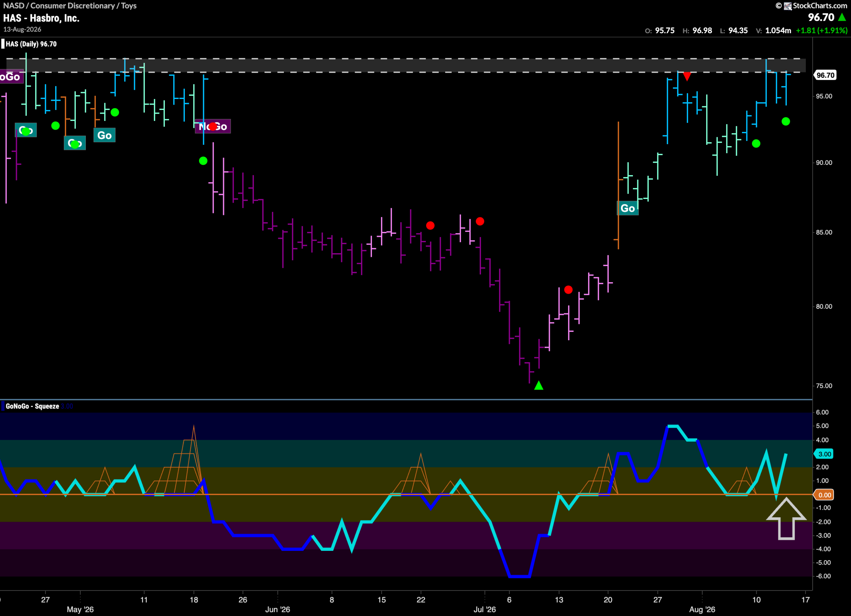Select the NoGo label after the May 18 bars
Viewport: 851px width, 616px height.
click(213, 126)
